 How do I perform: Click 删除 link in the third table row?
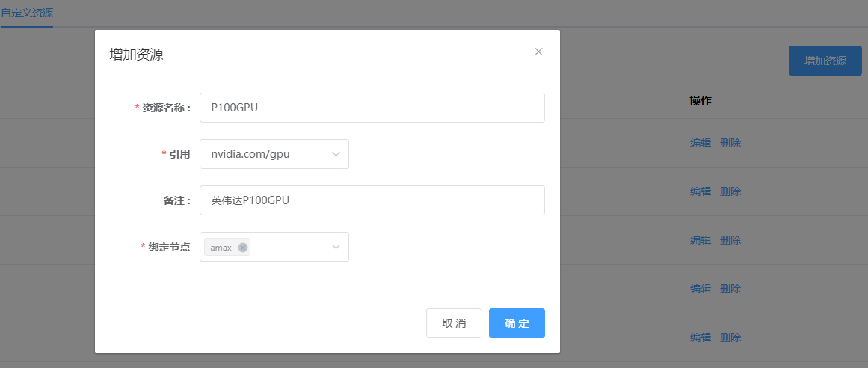730,241
